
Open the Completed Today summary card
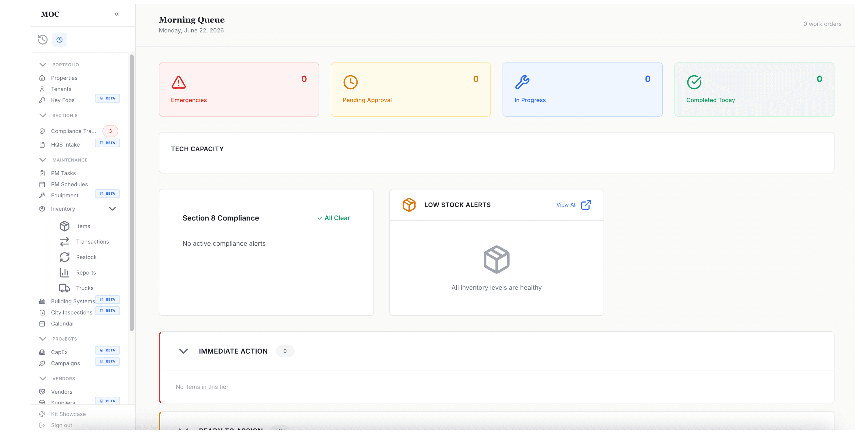(x=755, y=90)
